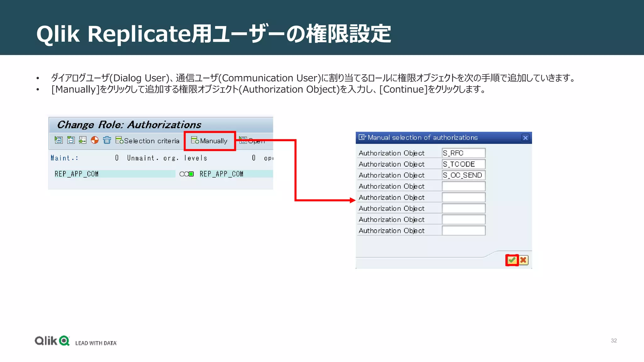The width and height of the screenshot is (644, 362).
Task: Click the blue trash can delete icon
Action: pos(107,140)
